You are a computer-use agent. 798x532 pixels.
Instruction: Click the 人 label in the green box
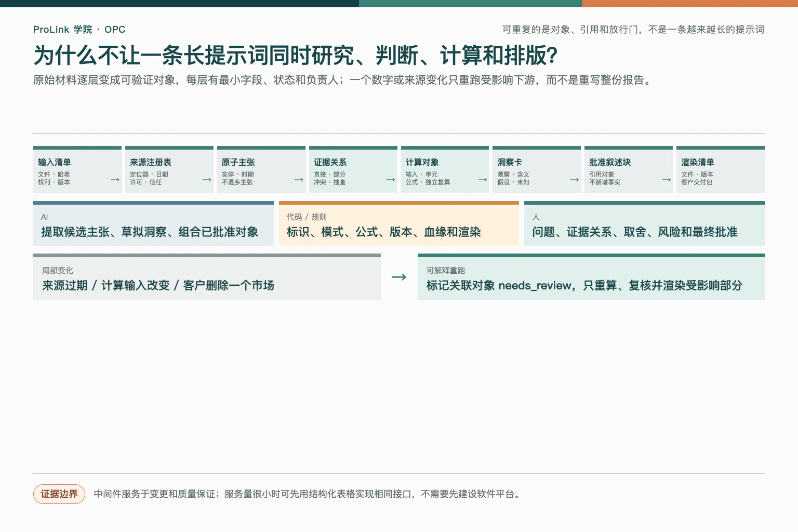pyautogui.click(x=536, y=217)
